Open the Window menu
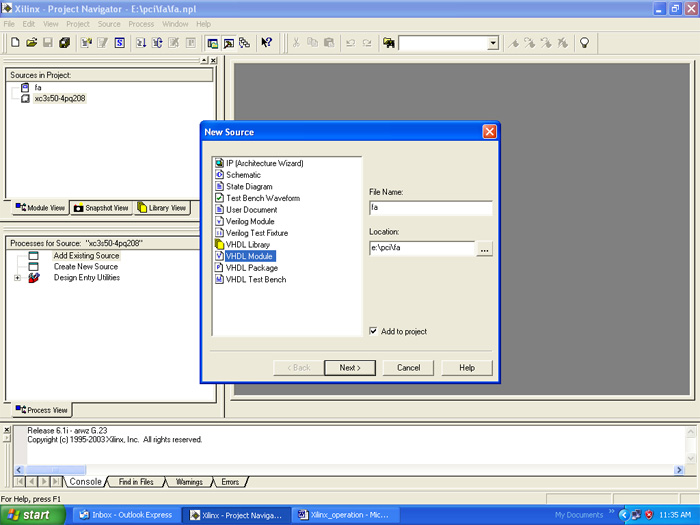Image resolution: width=700 pixels, height=525 pixels. (175, 24)
